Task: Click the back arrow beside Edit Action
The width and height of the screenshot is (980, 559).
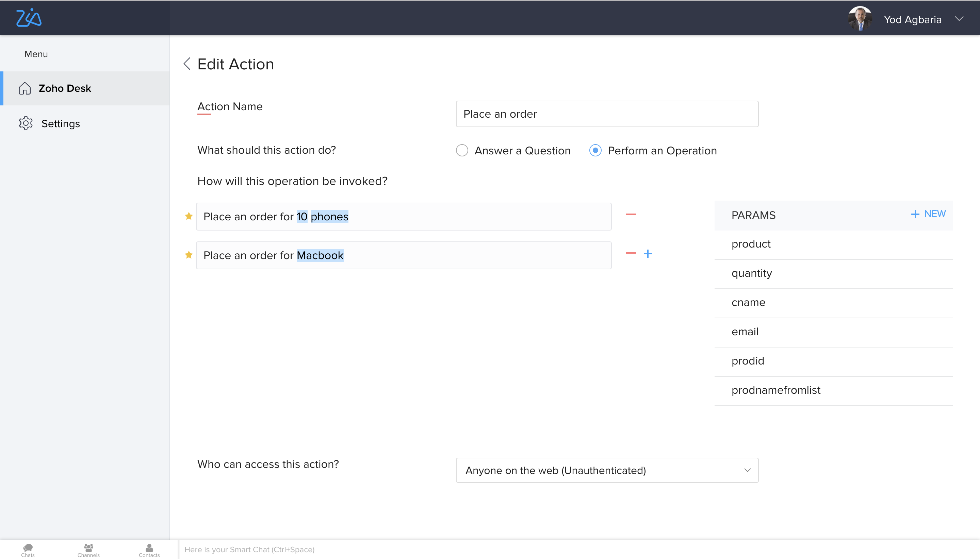Action: coord(187,64)
